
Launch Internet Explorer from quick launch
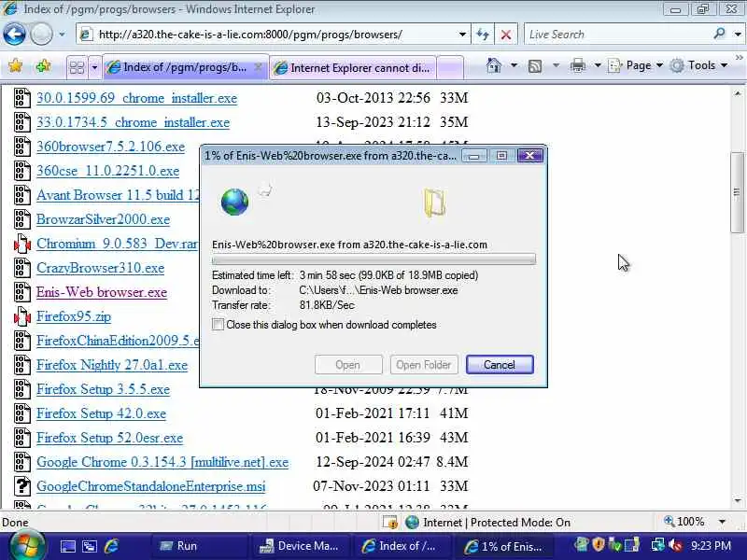click(111, 546)
